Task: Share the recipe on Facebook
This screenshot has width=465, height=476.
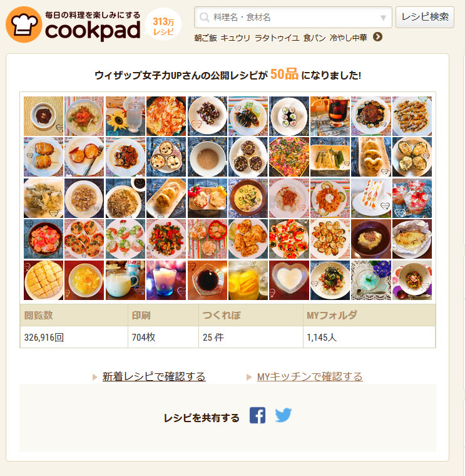Action: [x=257, y=415]
